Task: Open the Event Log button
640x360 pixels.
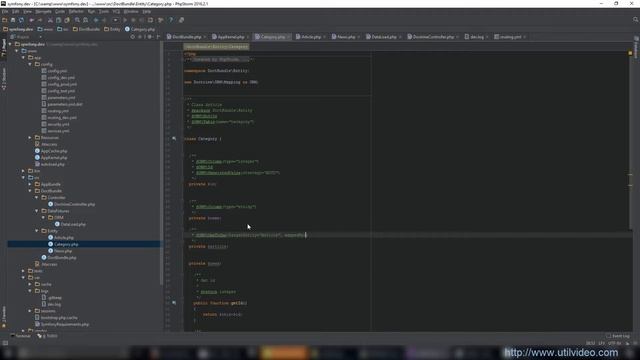Action: (618, 336)
